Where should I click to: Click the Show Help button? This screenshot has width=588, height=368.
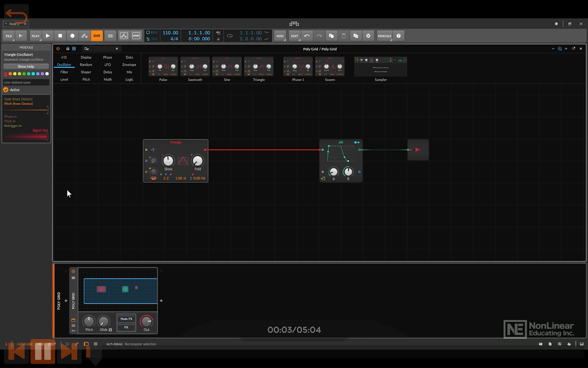(26, 67)
